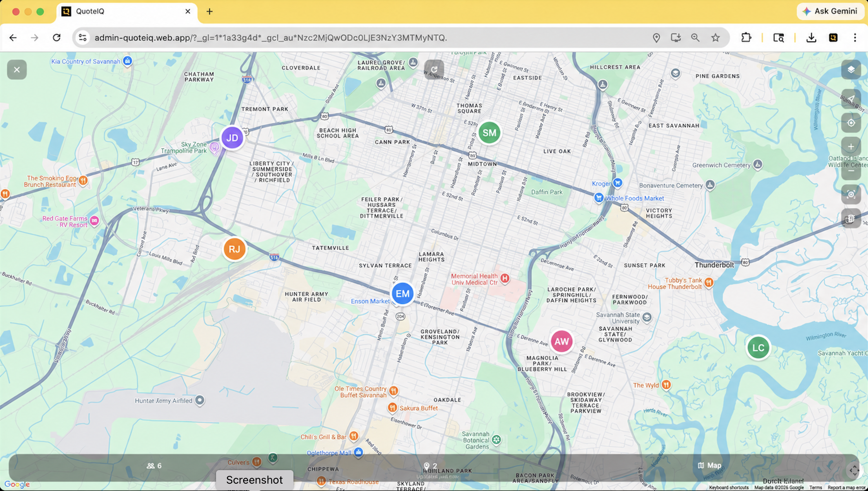
Task: Zoom out with the minus map button
Action: pyautogui.click(x=851, y=171)
